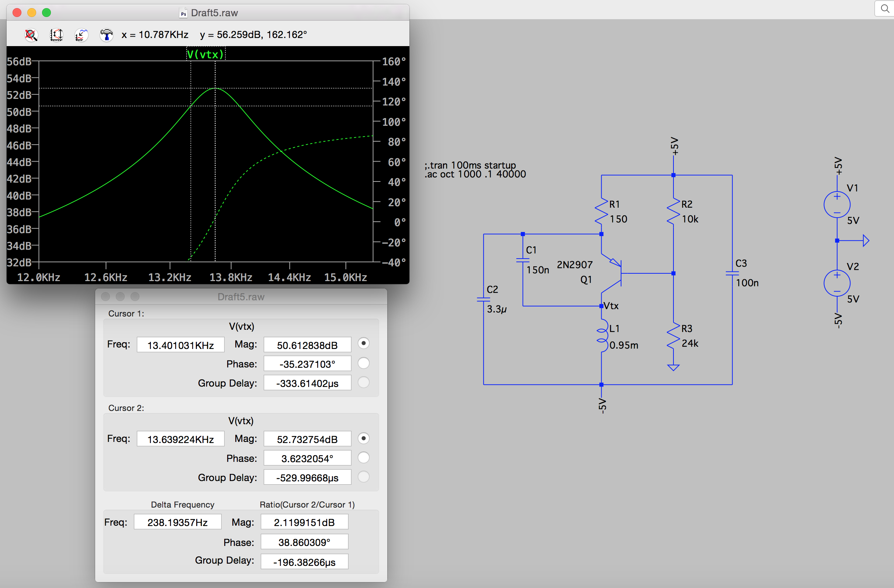Click the V1 voltage source symbol
The height and width of the screenshot is (588, 894).
[836, 204]
